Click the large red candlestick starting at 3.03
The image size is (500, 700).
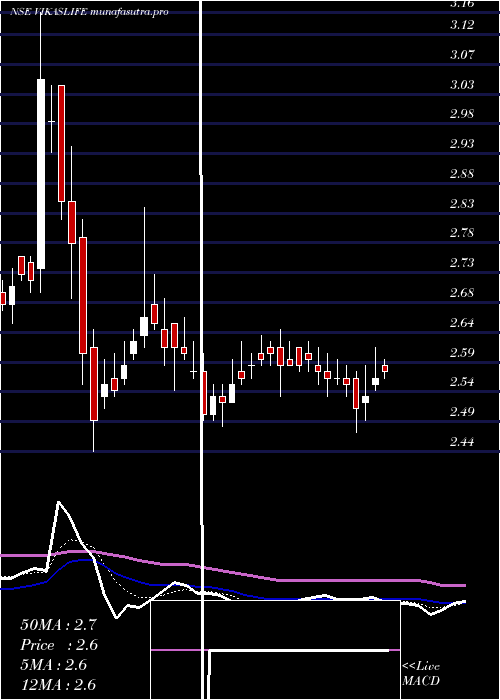pyautogui.click(x=61, y=143)
